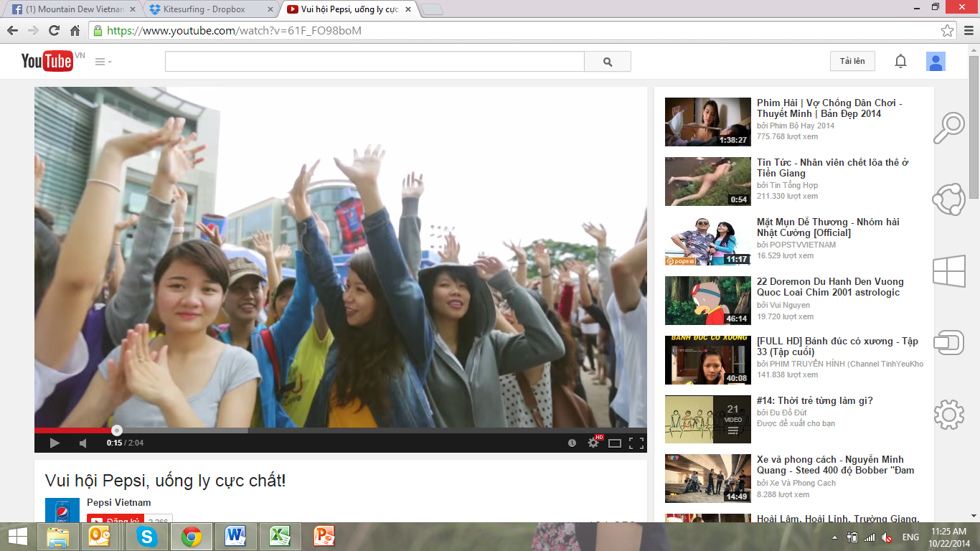Open video quality settings gear
The image size is (980, 551).
point(593,443)
